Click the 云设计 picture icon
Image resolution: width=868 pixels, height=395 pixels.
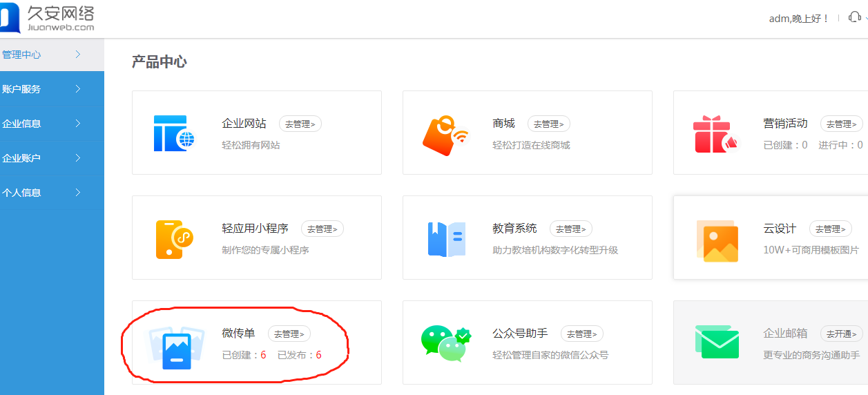(x=717, y=241)
